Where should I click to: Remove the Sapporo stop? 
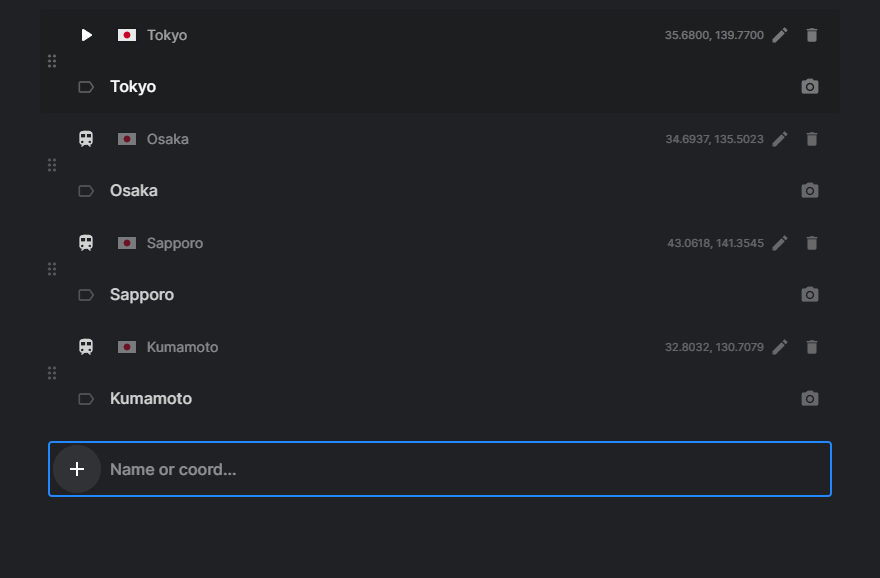coord(812,243)
